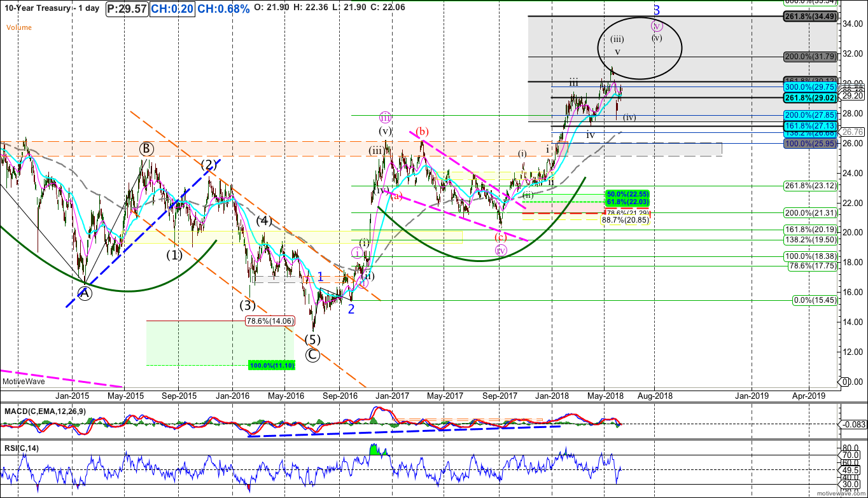This screenshot has width=868, height=498.
Task: Click the Jan-2015 date axis label
Action: (71, 395)
